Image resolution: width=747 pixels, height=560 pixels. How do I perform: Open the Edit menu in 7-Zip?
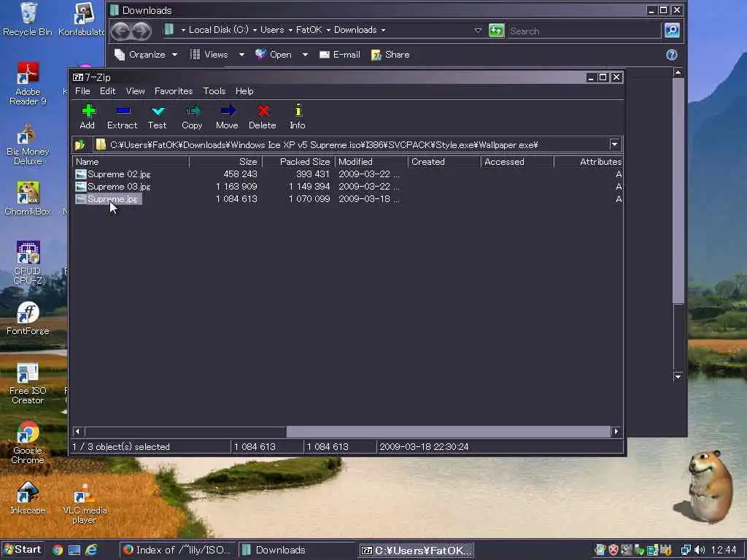(x=108, y=91)
